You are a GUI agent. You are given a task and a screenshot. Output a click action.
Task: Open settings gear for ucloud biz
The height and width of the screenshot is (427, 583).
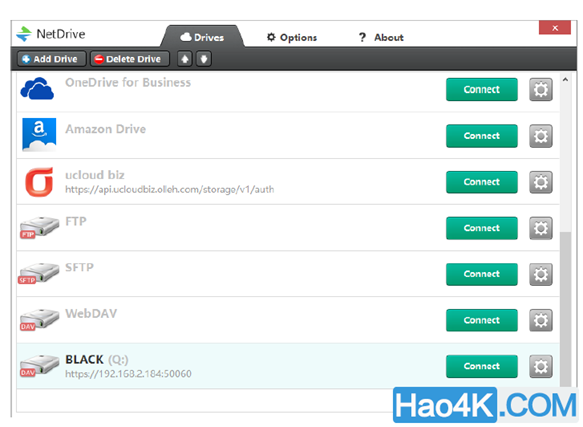(x=541, y=182)
